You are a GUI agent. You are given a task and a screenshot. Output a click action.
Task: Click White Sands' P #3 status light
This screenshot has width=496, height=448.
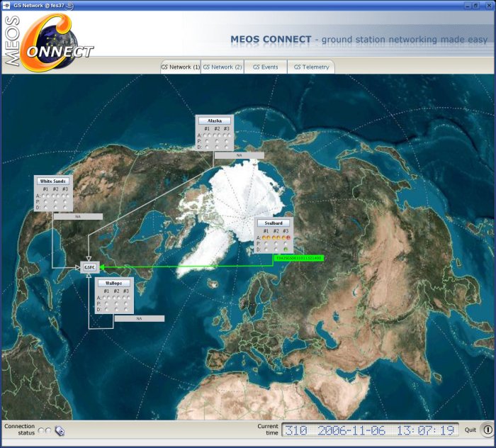click(x=65, y=201)
